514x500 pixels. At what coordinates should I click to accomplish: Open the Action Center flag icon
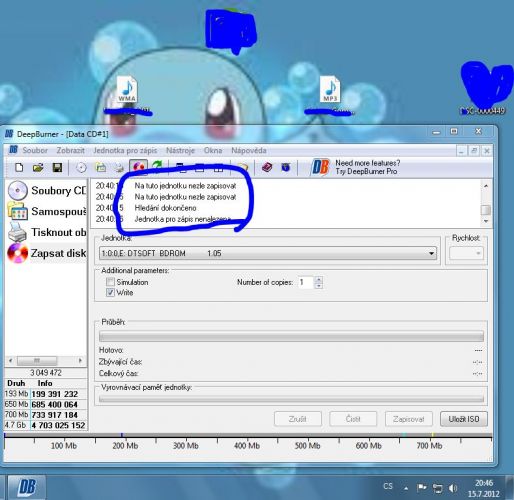[421, 488]
